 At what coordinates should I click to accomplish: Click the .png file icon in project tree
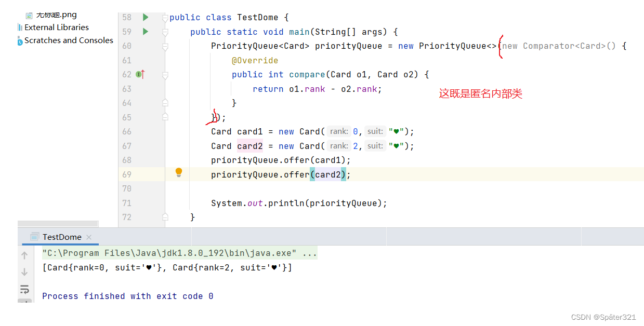tap(29, 15)
